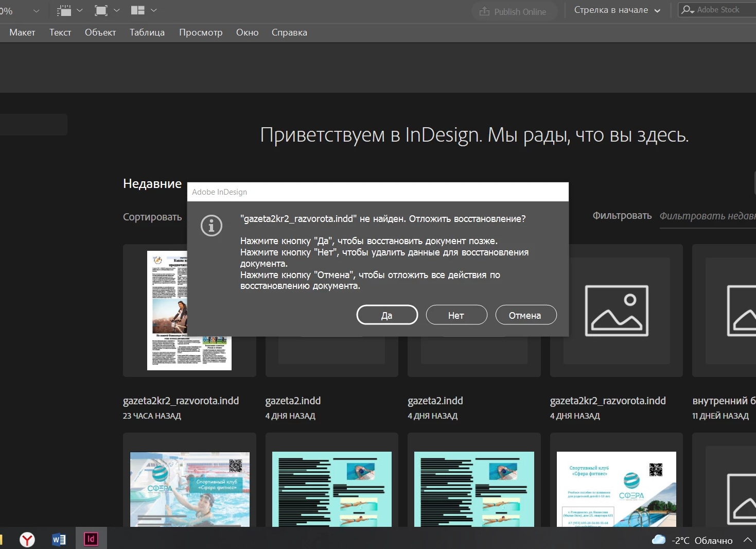This screenshot has height=549, width=756.
Task: Click the dialog message about 'gazeta2kr2_razvorota.indd' not found
Action: pyautogui.click(x=383, y=219)
